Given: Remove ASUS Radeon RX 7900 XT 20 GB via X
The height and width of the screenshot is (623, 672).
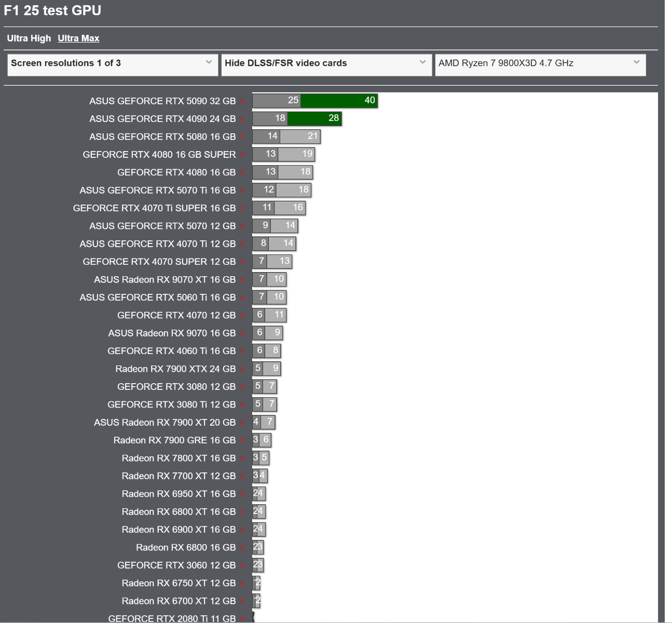Looking at the screenshot, I should coord(242,423).
